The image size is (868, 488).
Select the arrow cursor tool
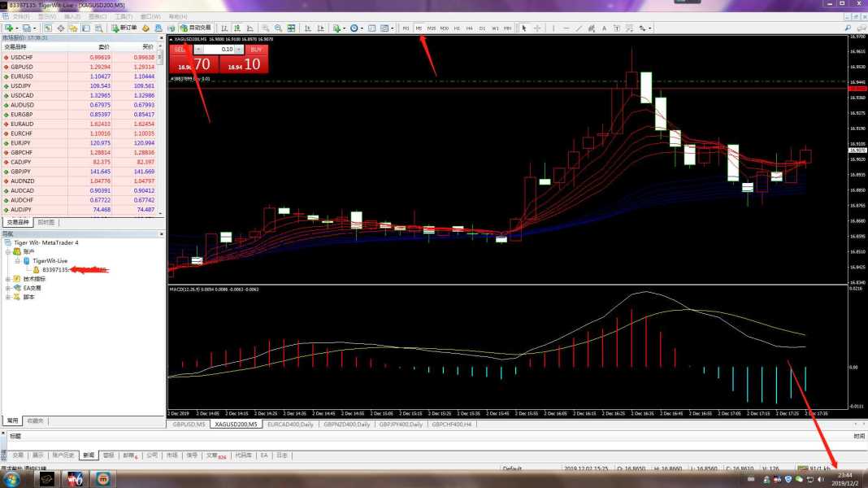(x=524, y=28)
